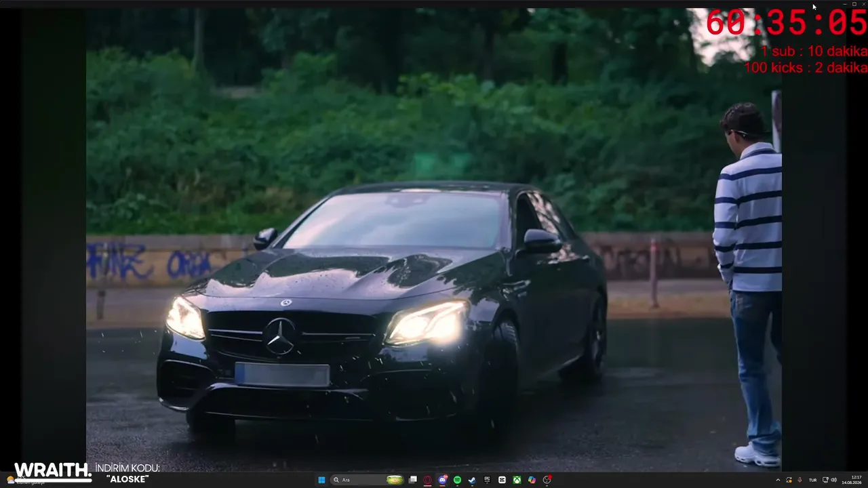Open the network status tray icon

825,480
